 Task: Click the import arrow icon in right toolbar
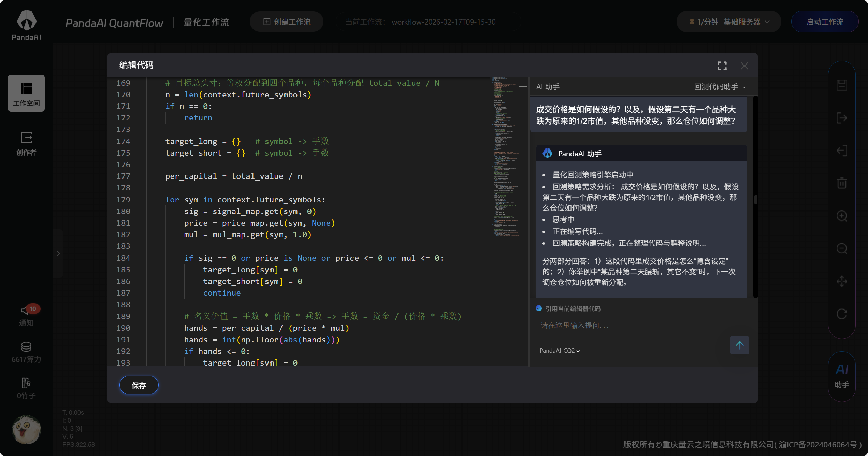coord(842,151)
